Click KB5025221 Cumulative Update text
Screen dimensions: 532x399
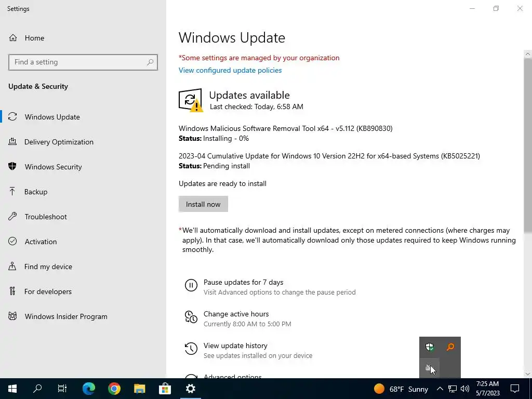click(x=329, y=156)
